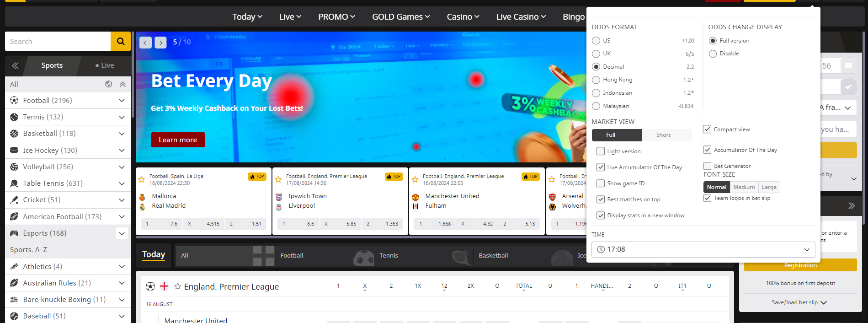Click the Athletics sidebar icon
Image resolution: width=868 pixels, height=323 pixels.
point(14,266)
